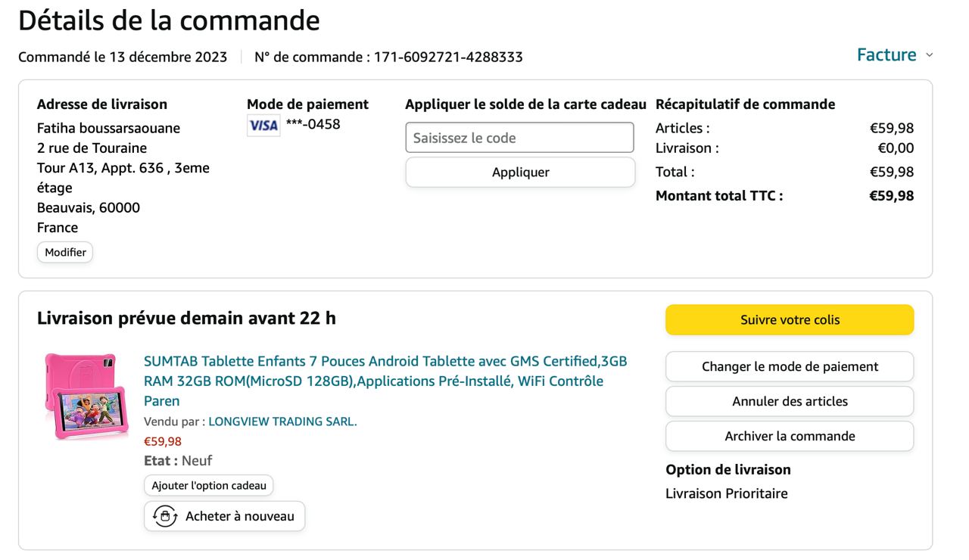This screenshot has height=560, width=969.
Task: Click the Facture chevron arrow
Action: click(930, 55)
